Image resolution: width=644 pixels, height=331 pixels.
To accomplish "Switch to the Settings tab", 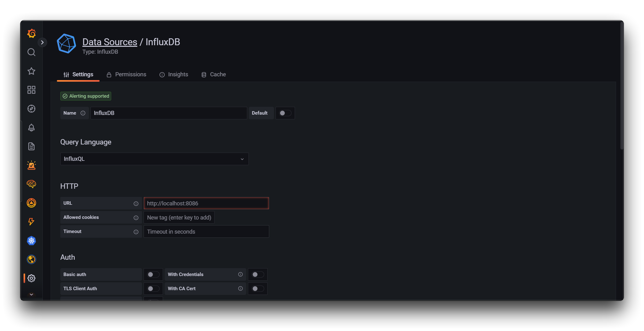I will coord(78,74).
